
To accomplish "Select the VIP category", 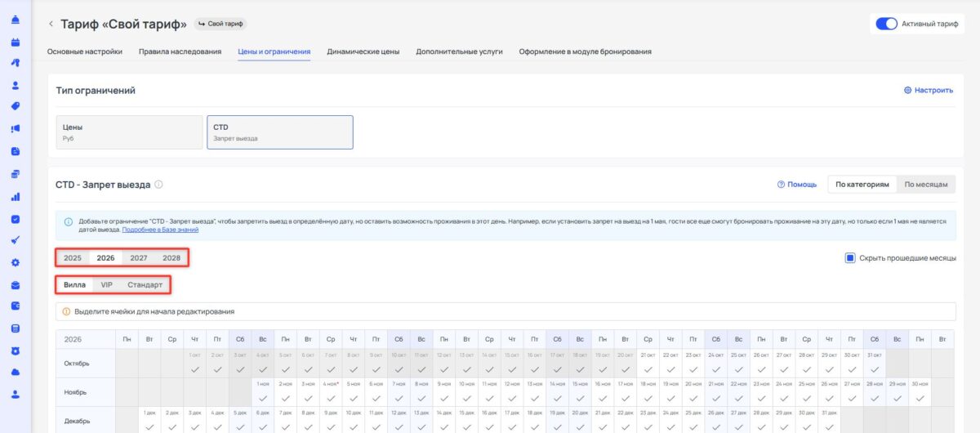I will click(x=107, y=285).
